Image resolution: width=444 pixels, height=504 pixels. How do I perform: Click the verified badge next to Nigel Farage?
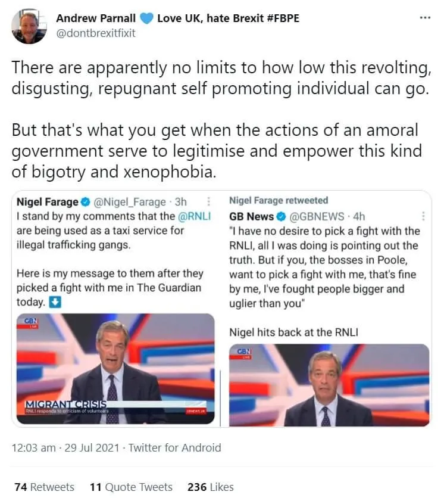[86, 202]
